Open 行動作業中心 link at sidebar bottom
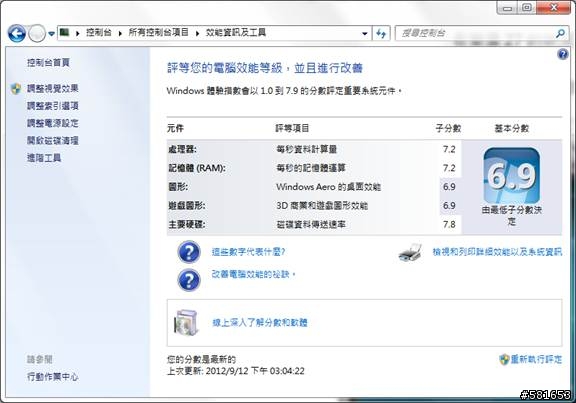This screenshot has width=576, height=403. (53, 377)
